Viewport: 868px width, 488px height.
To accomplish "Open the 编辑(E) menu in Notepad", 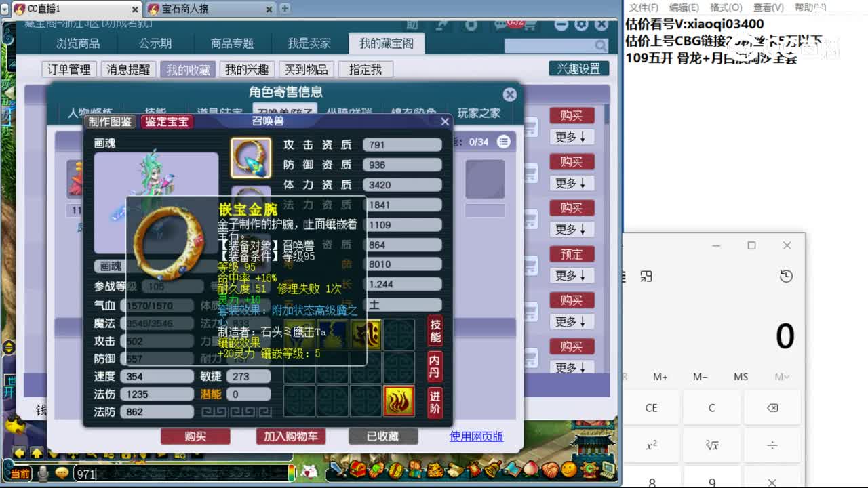I will click(x=684, y=7).
